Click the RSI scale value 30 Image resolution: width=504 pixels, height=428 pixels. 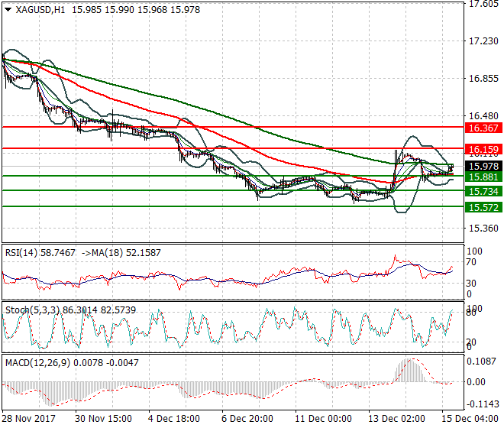click(x=471, y=284)
